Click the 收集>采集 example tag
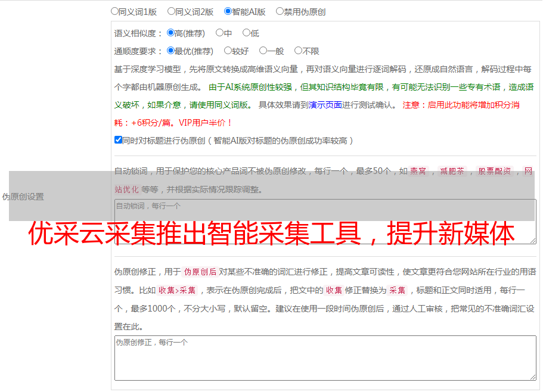Image resolution: width=543 pixels, height=392 pixels. 177,290
